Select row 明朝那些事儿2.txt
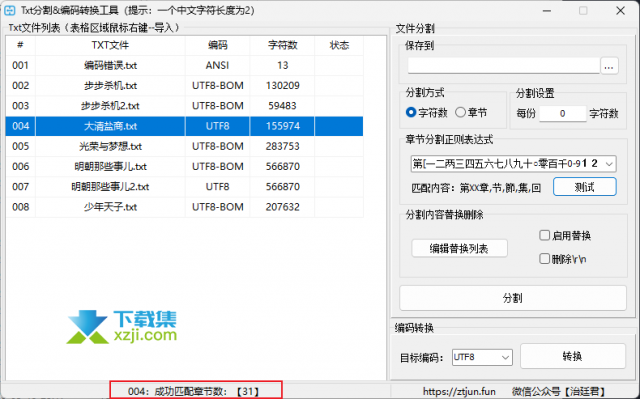Image resolution: width=640 pixels, height=399 pixels. click(x=184, y=186)
